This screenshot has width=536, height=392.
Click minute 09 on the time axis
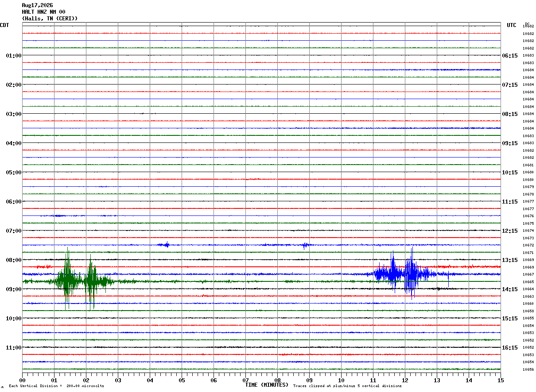click(309, 380)
